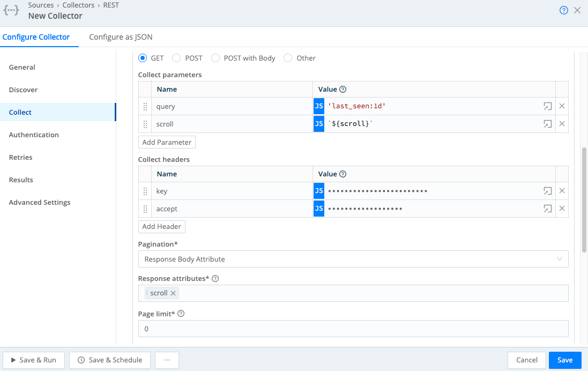The height and width of the screenshot is (371, 588).
Task: Click the JS icon on the key header value
Action: pos(319,190)
